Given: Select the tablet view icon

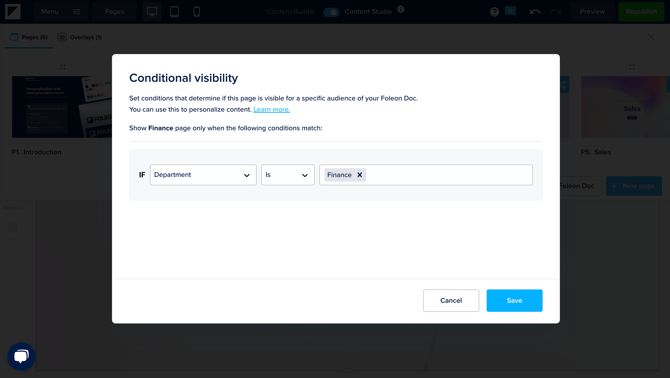Looking at the screenshot, I should (x=174, y=12).
